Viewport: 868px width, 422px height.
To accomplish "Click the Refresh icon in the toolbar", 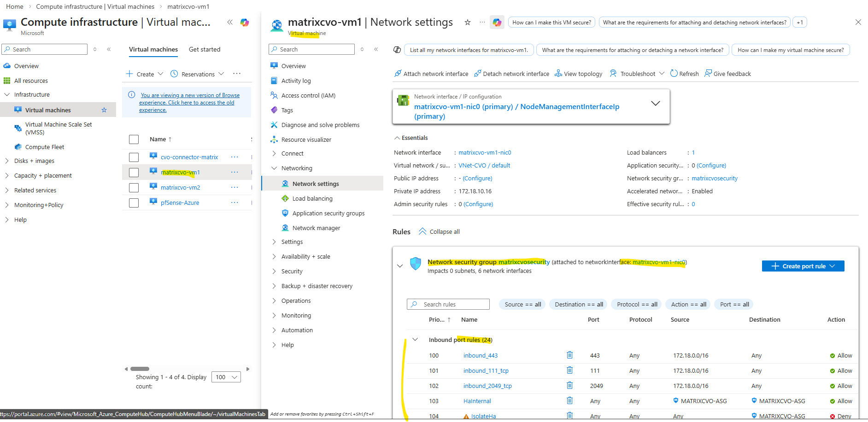I will (x=674, y=74).
